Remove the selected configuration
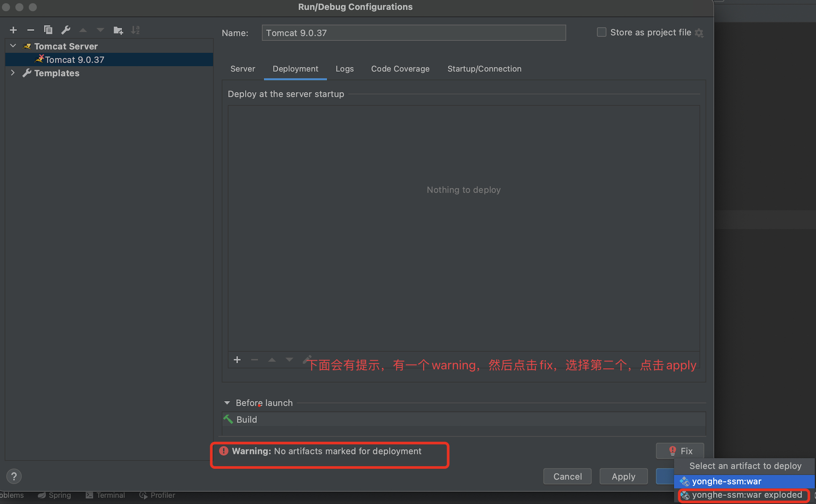Screen dimensions: 816x504 coord(30,30)
